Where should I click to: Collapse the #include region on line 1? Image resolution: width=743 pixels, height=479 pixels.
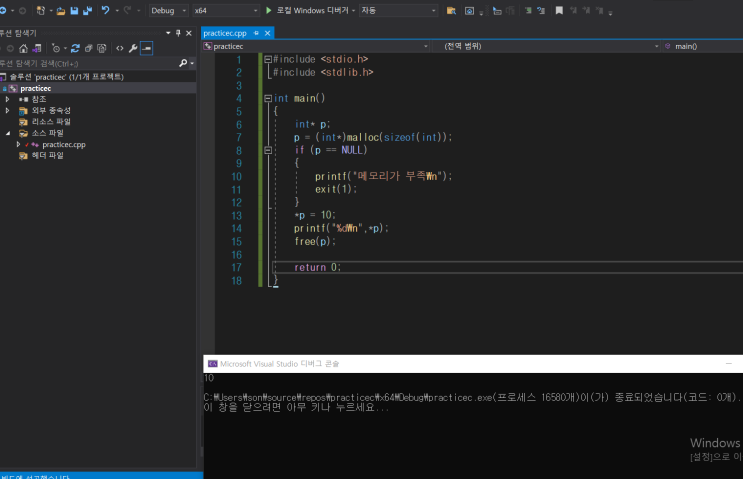pos(268,60)
